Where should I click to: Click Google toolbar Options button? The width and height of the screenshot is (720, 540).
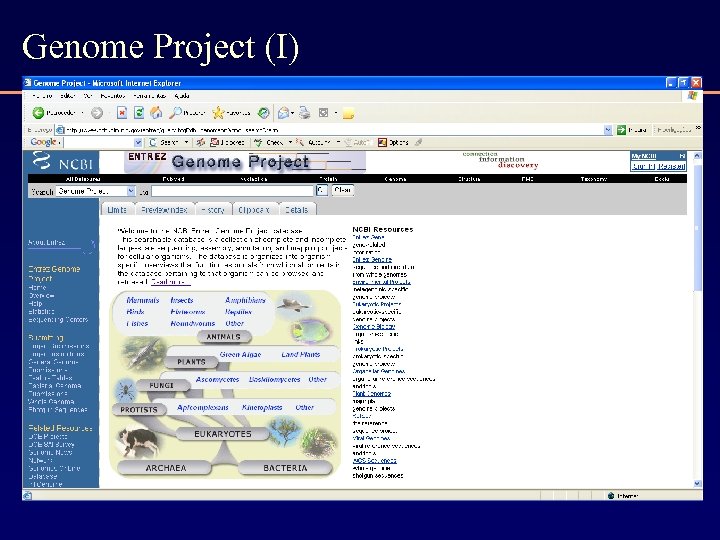click(x=393, y=142)
